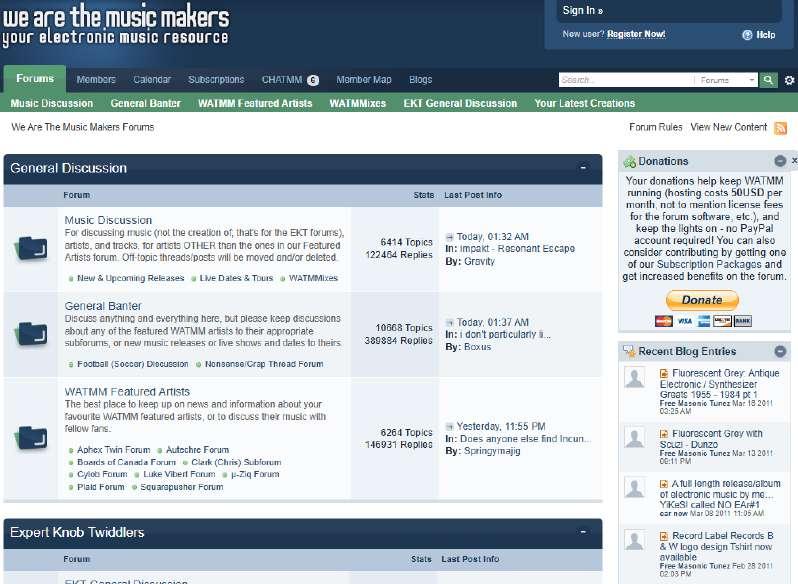This screenshot has width=798, height=584.
Task: Open Subscription Packages link in Donations
Action: [x=709, y=265]
